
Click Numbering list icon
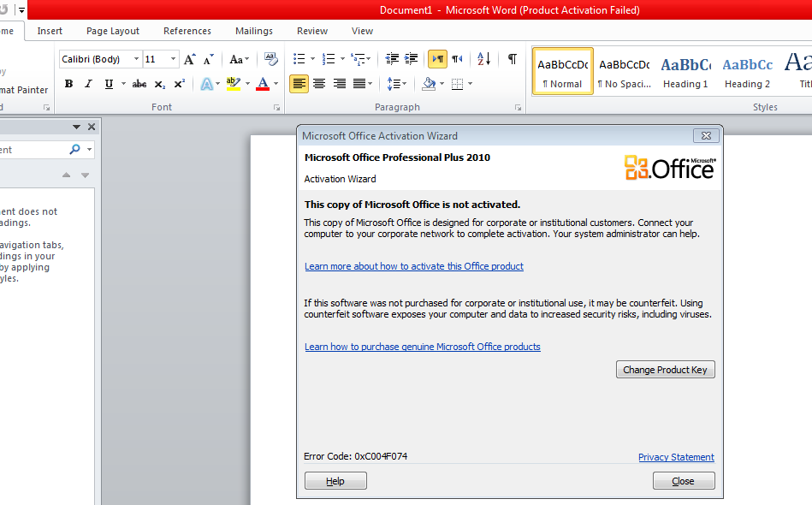pyautogui.click(x=329, y=59)
